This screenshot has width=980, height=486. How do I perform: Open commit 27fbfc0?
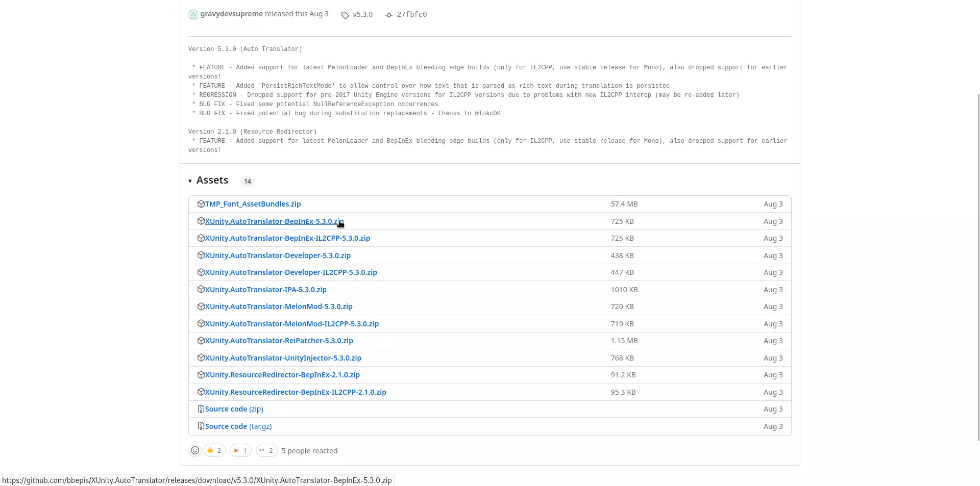pyautogui.click(x=412, y=14)
